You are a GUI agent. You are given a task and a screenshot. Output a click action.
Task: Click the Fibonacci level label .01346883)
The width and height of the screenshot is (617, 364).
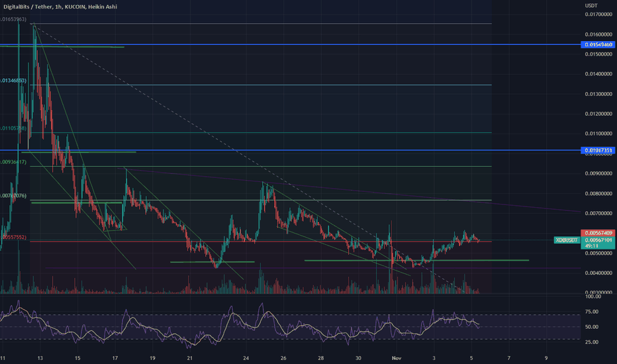[x=13, y=80]
